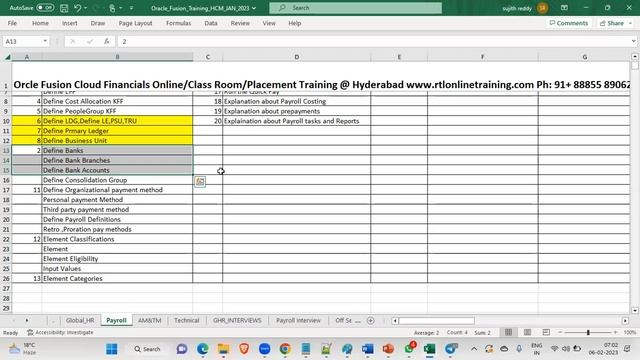The image size is (640, 360).
Task: Click the Touch/Mouse mode icon
Action: [112, 8]
